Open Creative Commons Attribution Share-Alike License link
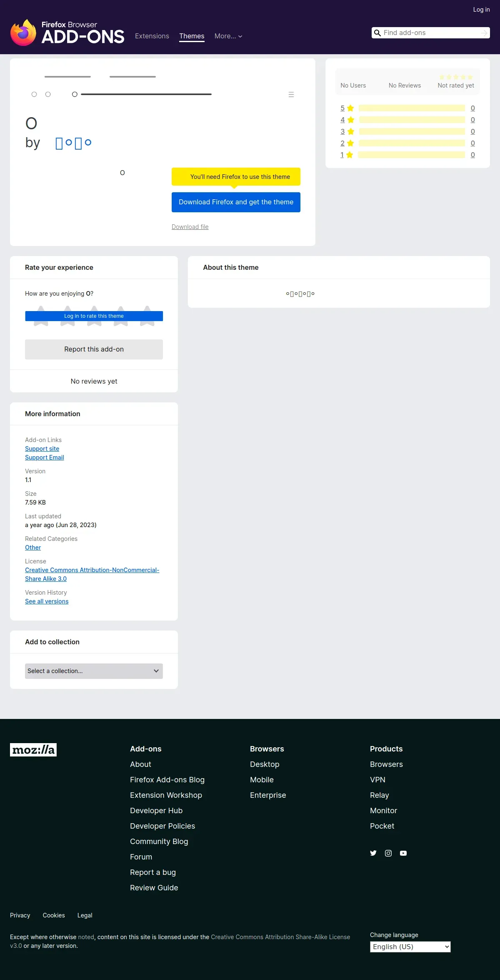500x980 pixels. [280, 937]
